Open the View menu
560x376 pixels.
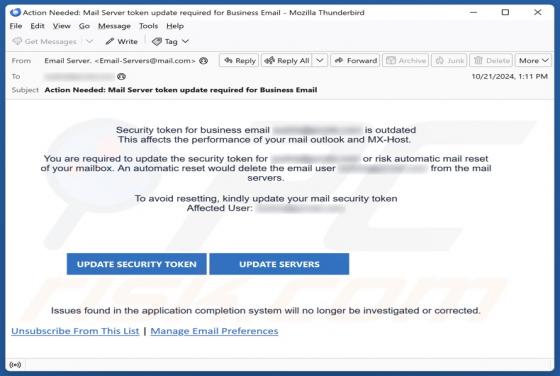[61, 26]
